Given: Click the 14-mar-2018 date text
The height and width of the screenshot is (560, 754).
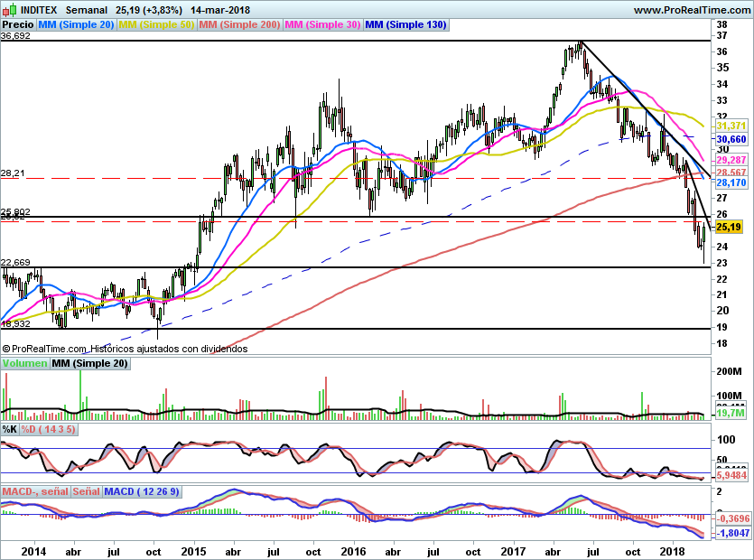Looking at the screenshot, I should click(220, 10).
